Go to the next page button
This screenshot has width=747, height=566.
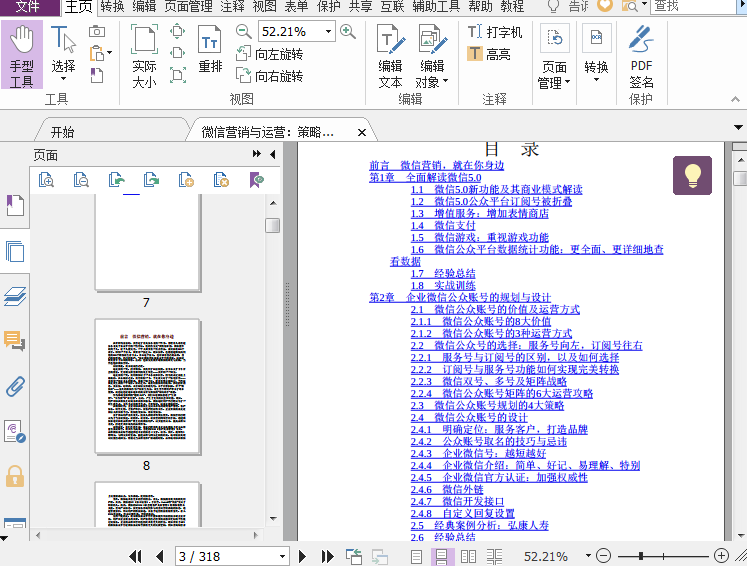point(302,556)
